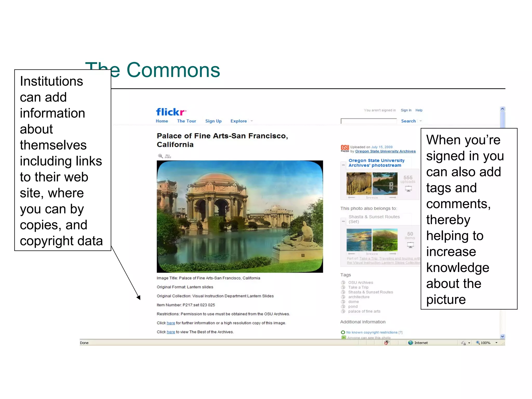Image resolution: width=532 pixels, height=399 pixels.
Task: Open the palace of fine arts tag
Action: [x=364, y=311]
